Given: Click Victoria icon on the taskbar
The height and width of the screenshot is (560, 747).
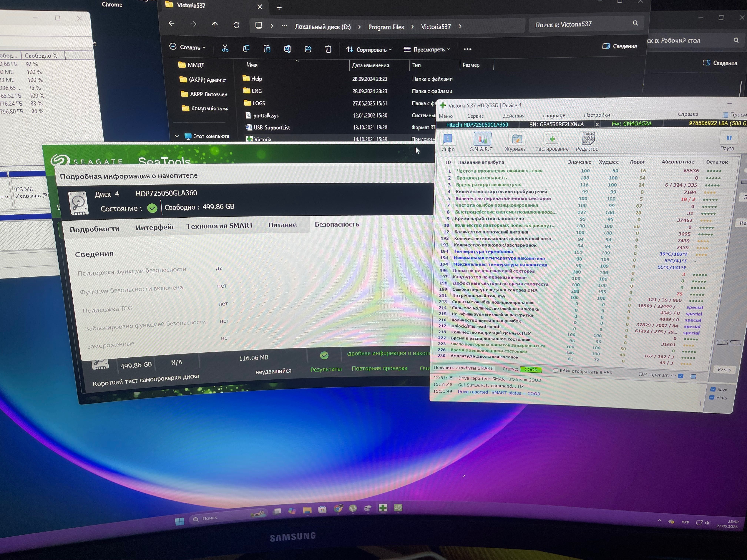Looking at the screenshot, I should click(383, 508).
